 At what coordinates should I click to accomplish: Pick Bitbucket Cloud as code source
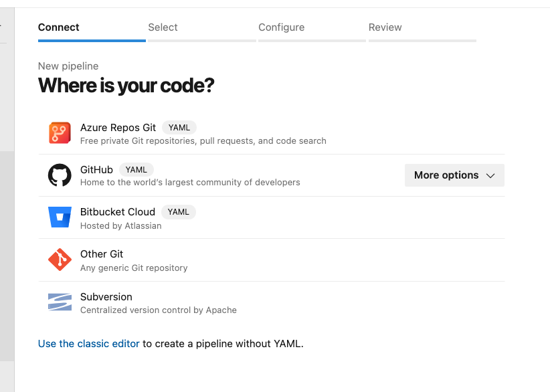tap(118, 212)
